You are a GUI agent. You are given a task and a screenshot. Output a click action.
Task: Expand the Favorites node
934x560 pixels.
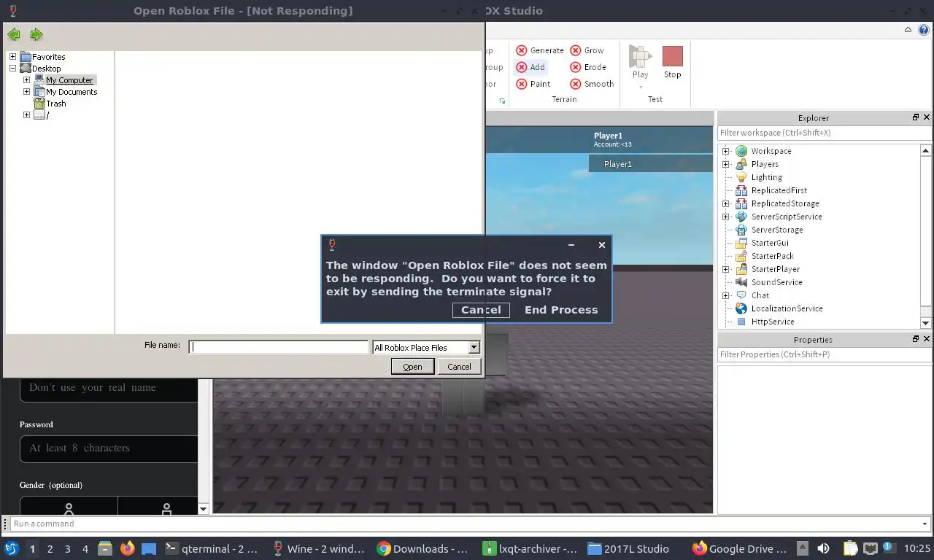[x=12, y=57]
